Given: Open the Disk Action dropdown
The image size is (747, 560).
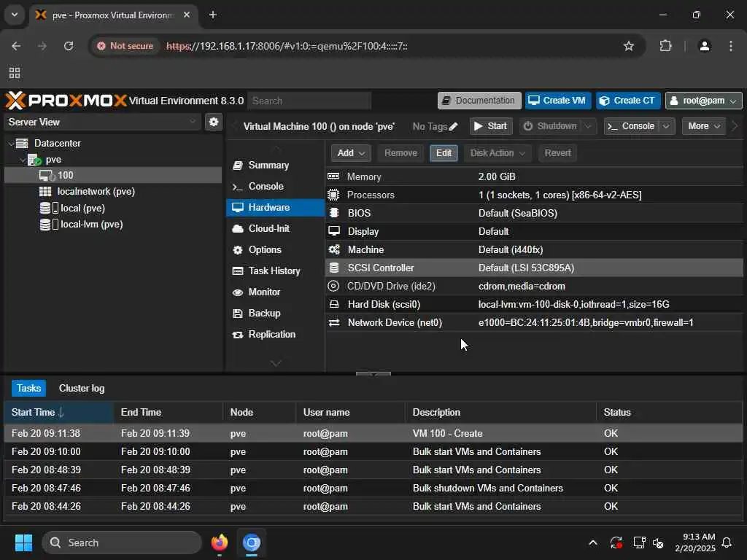Looking at the screenshot, I should 498,153.
